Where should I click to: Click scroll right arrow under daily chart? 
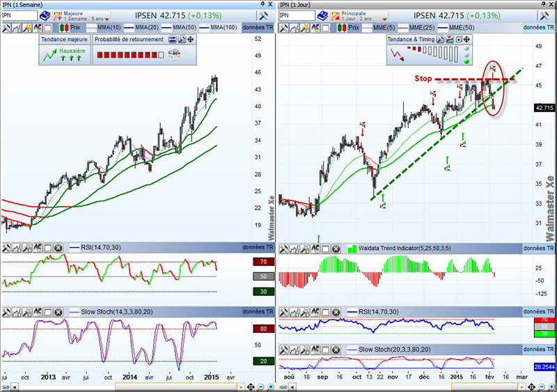pos(521,387)
